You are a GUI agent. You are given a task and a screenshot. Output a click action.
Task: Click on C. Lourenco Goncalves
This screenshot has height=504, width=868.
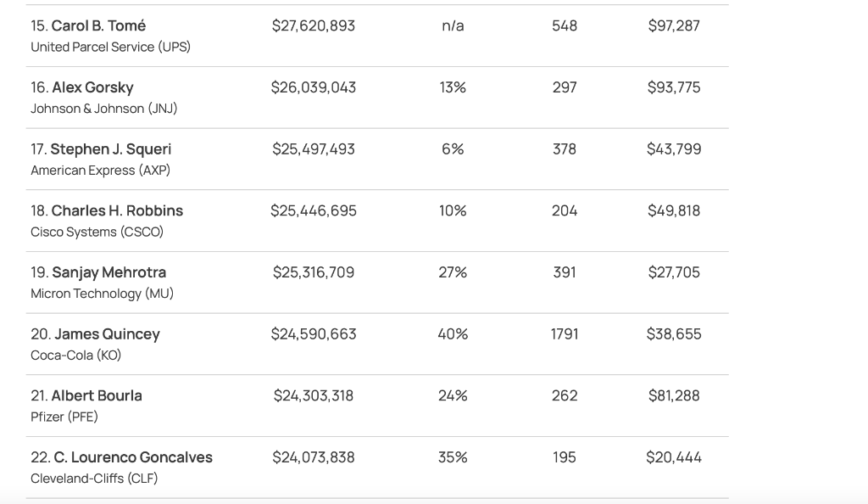[133, 457]
